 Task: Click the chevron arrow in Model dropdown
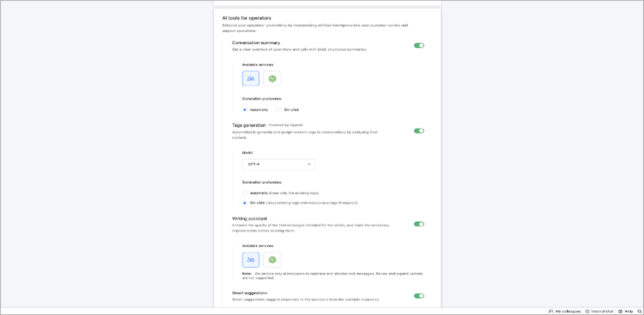point(309,164)
